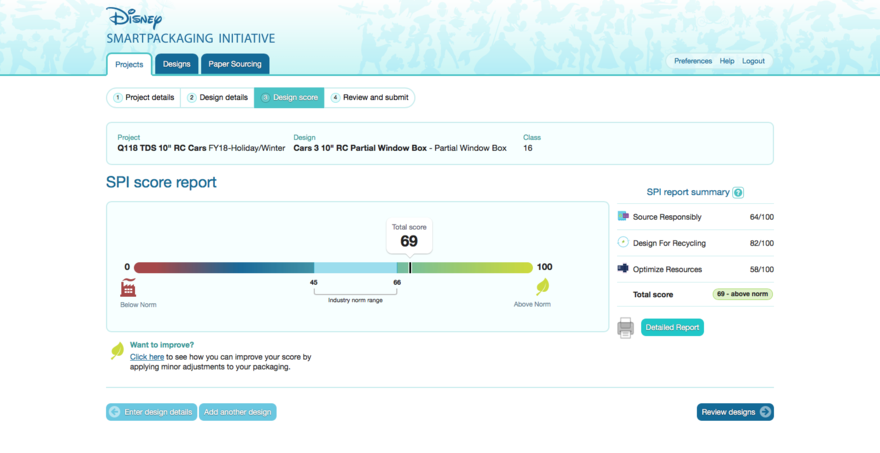Click the score marker on the SPI bar
Screen dimensions: 880x453
pyautogui.click(x=409, y=267)
